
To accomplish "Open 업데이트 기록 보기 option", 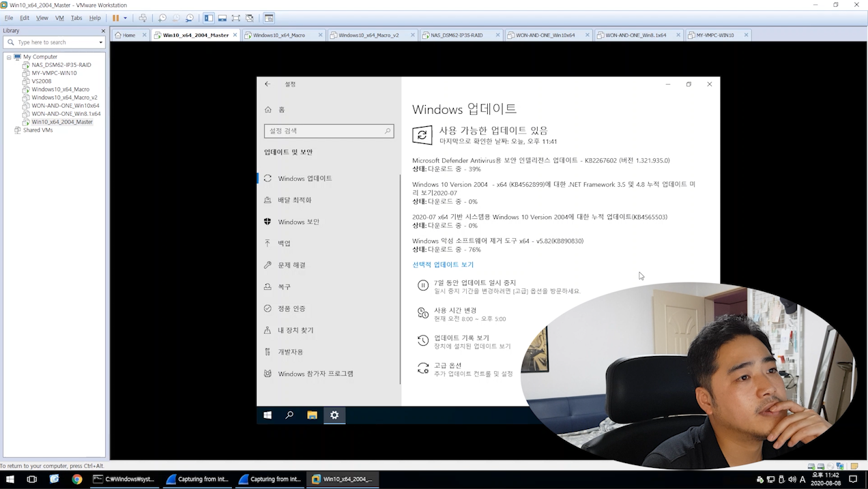I will point(461,338).
